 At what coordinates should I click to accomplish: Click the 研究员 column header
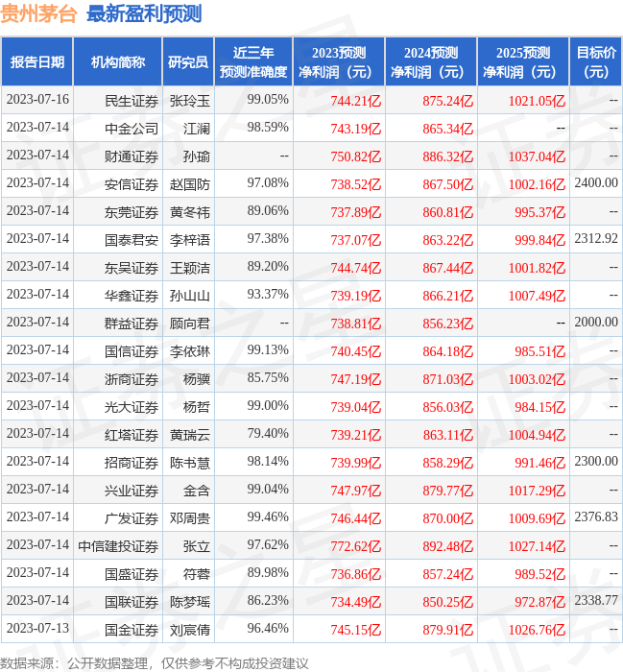[x=188, y=62]
